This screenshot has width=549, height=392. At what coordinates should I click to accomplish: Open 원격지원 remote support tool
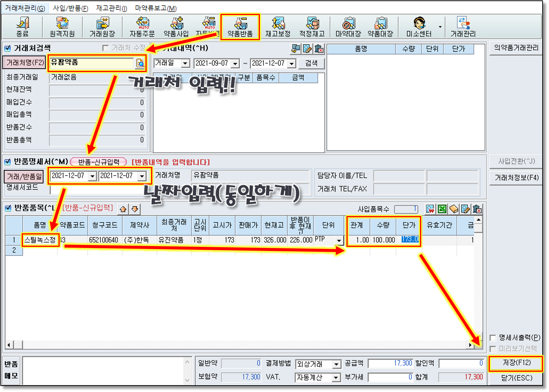(62, 27)
